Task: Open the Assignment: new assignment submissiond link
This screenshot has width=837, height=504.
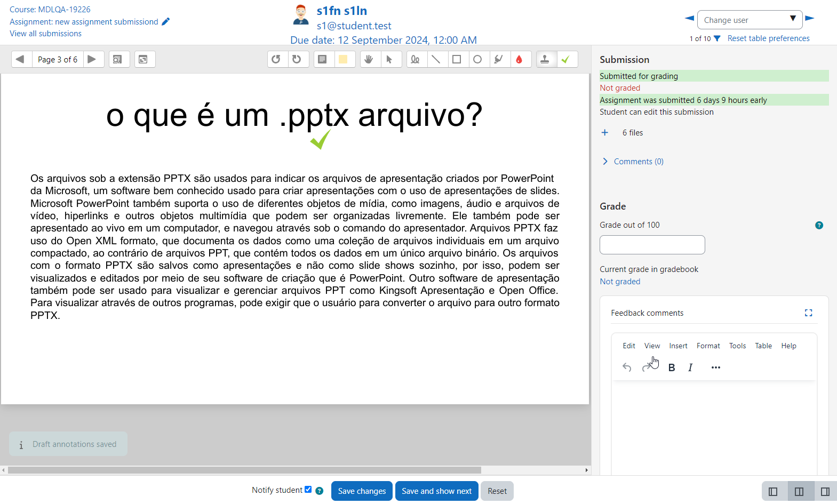Action: tap(84, 22)
